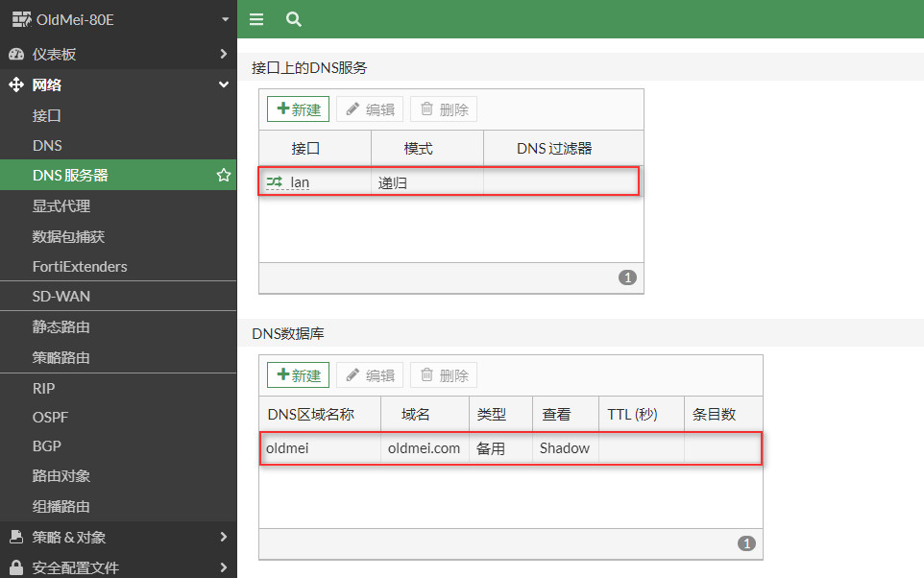Sort by 条目数 column header
The width and height of the screenshot is (924, 578).
tap(723, 414)
